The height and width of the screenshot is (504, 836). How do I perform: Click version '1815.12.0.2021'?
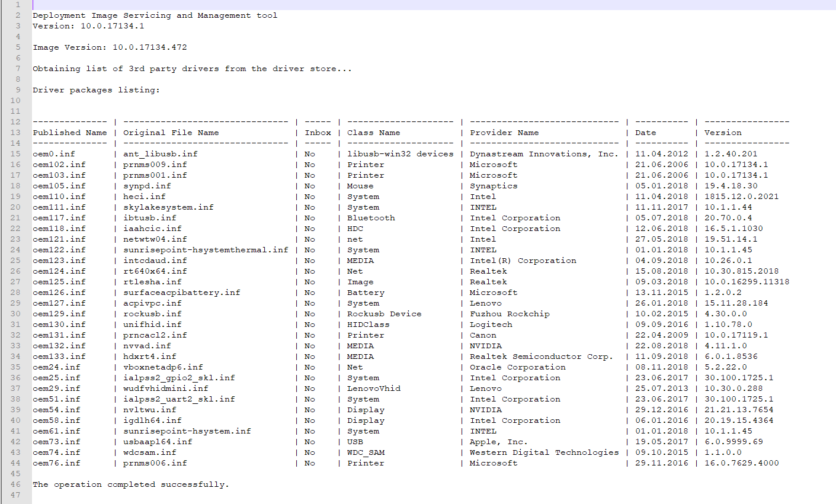pyautogui.click(x=741, y=197)
